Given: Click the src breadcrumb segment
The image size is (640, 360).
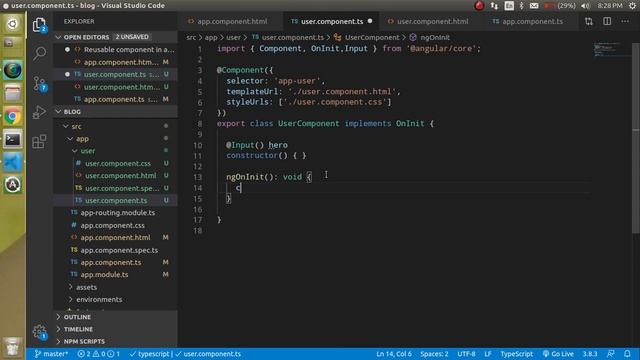Looking at the screenshot, I should pos(191,37).
